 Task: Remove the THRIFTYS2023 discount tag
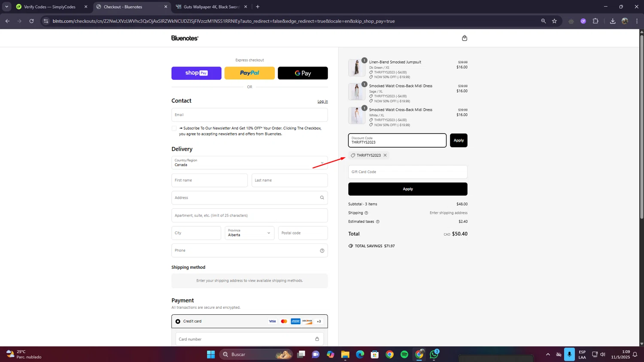pyautogui.click(x=385, y=155)
